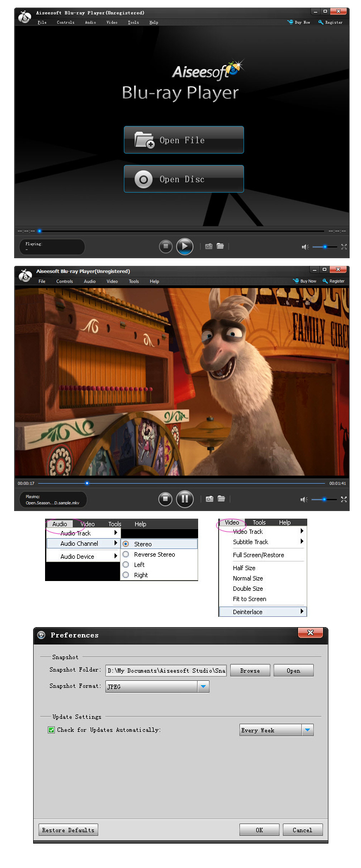Adjust volume slider in playing video window

324,499
